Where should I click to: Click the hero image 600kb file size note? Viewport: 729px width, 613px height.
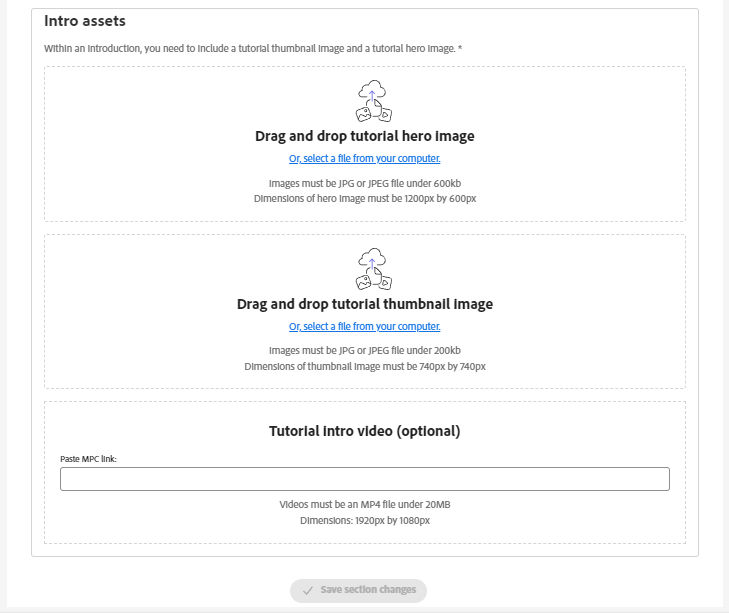(x=364, y=183)
